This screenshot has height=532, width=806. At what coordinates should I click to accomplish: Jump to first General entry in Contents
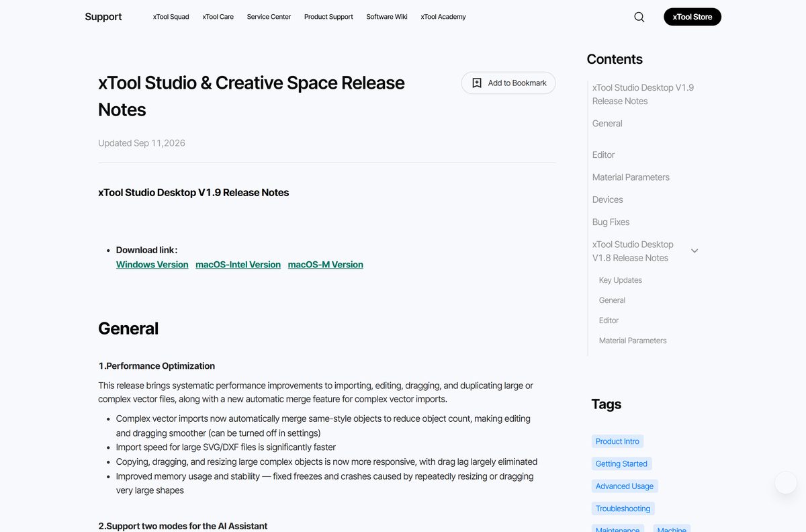607,124
